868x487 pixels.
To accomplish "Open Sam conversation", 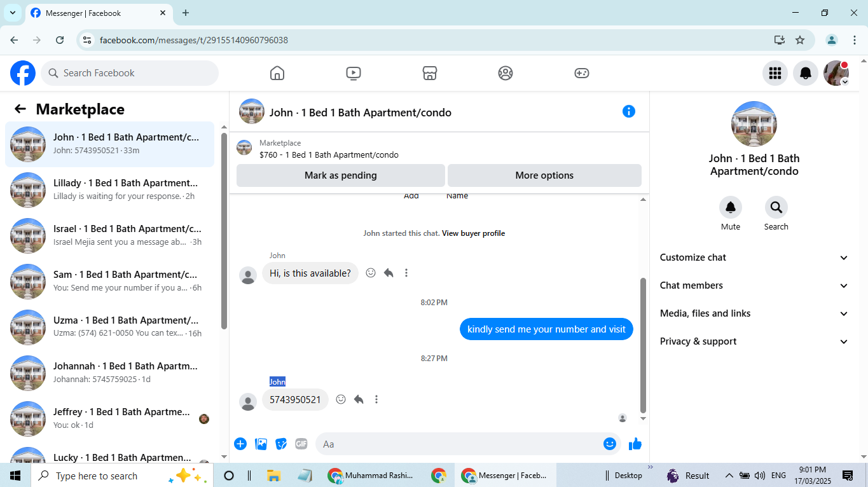I will click(110, 282).
